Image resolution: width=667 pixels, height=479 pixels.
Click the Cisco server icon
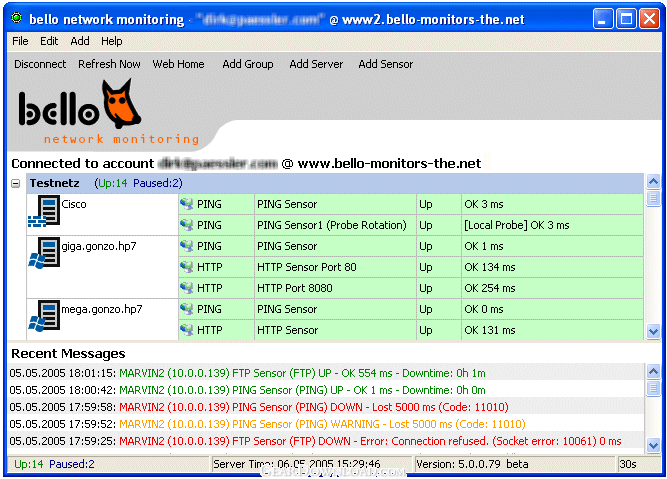(x=44, y=211)
